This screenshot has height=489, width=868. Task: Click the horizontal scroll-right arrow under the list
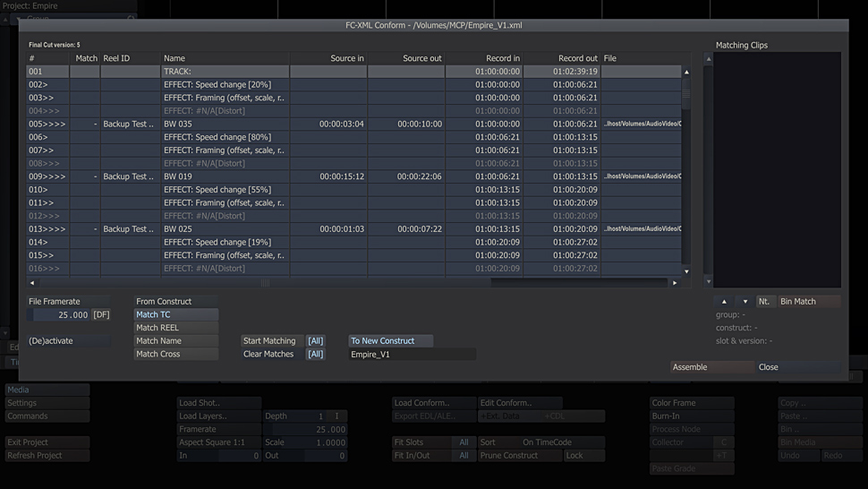675,283
